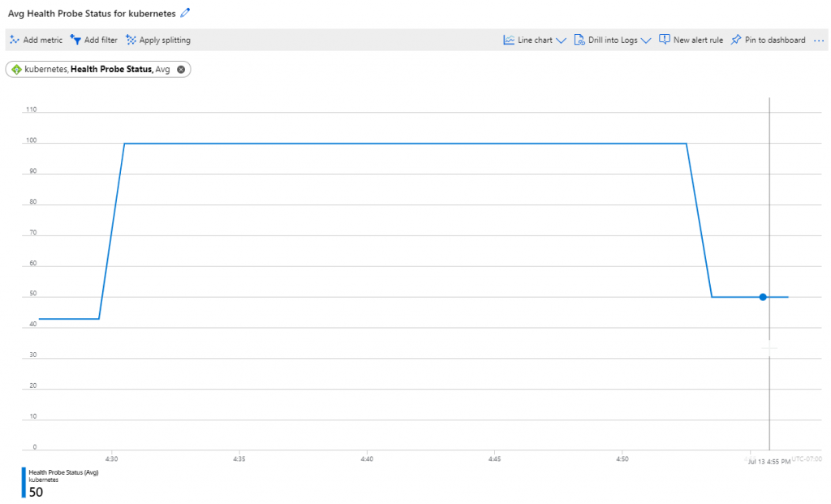
Task: Expand the Drill into Logs chevron
Action: click(x=645, y=41)
